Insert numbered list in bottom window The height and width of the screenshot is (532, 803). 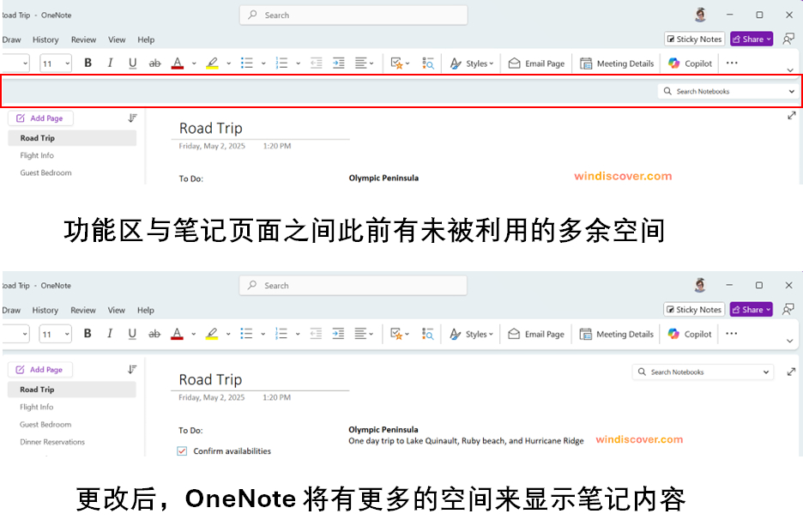pyautogui.click(x=281, y=333)
